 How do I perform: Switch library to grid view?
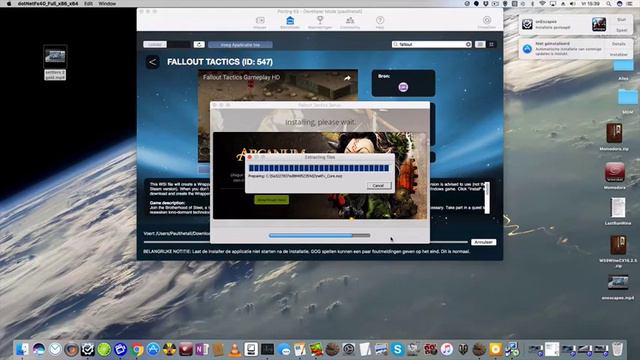[491, 44]
